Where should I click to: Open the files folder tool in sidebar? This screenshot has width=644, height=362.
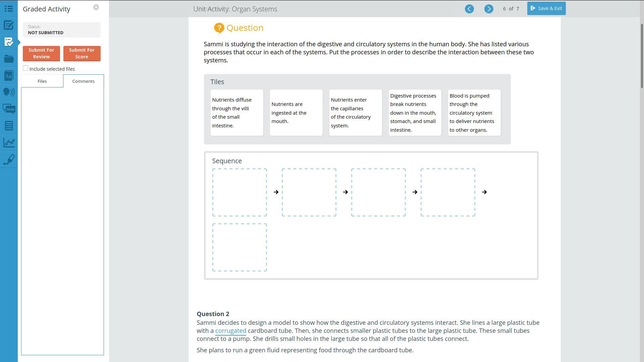pos(9,59)
